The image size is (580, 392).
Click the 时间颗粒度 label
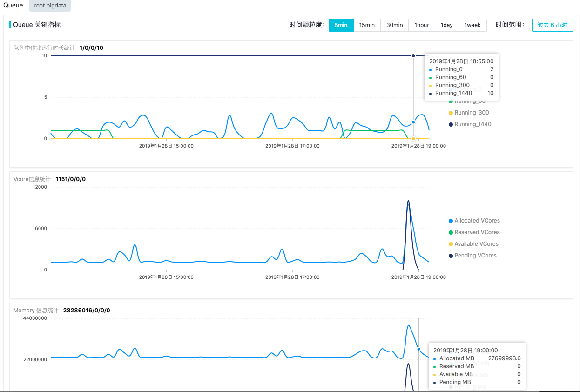click(306, 25)
